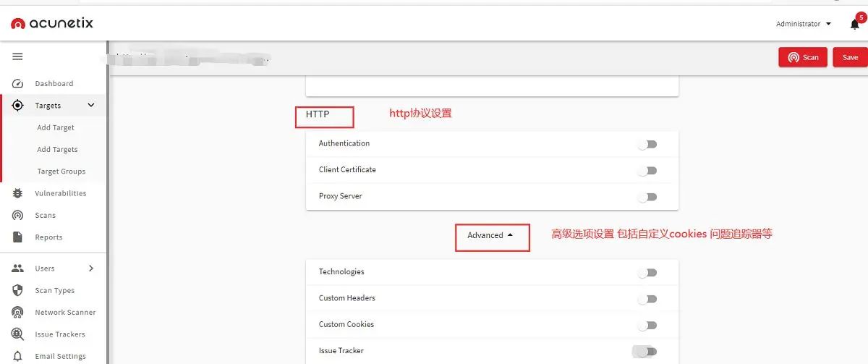Open the Administrator account dropdown

pyautogui.click(x=803, y=24)
